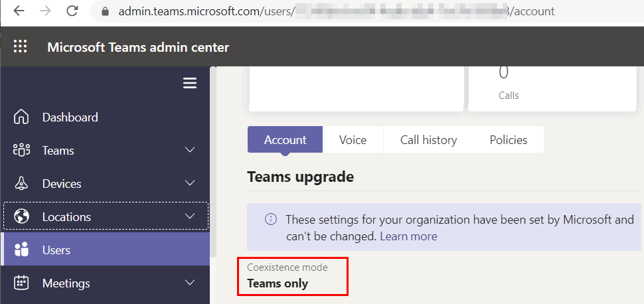The width and height of the screenshot is (644, 304).
Task: Click the Coexistence mode label
Action: 287,267
